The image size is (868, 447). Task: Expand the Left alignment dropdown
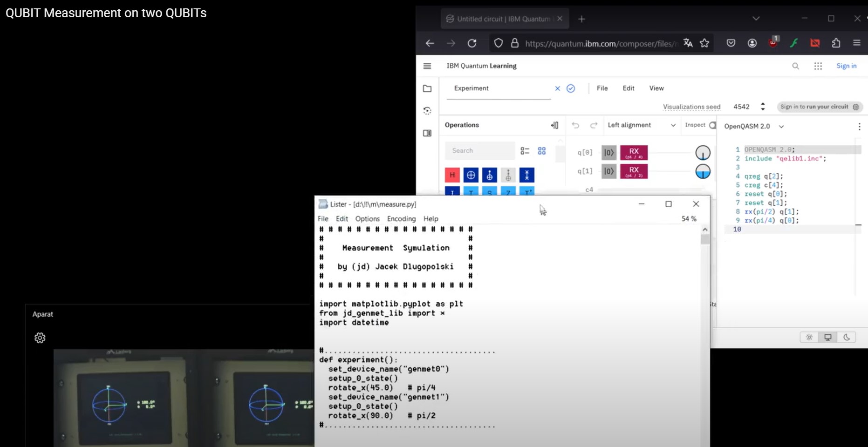point(641,125)
